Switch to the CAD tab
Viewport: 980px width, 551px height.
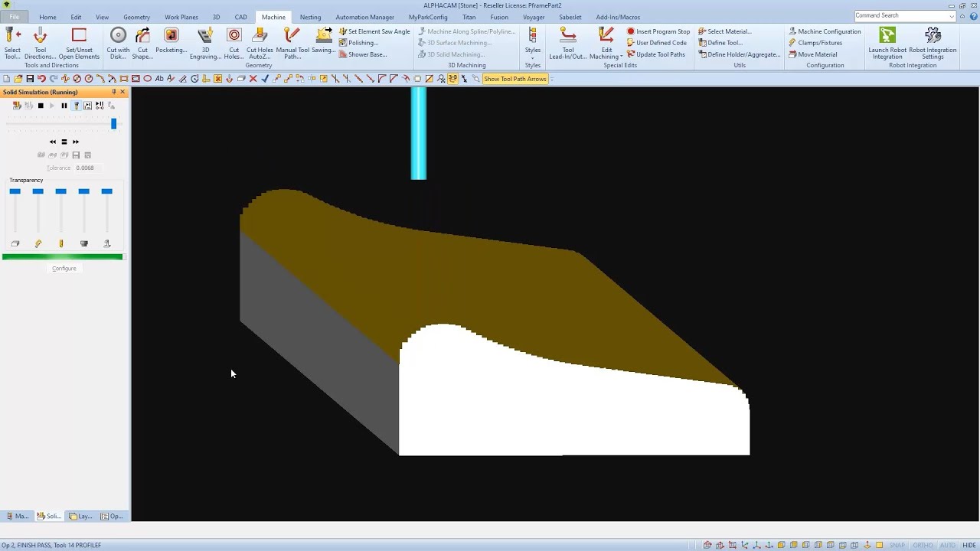(240, 17)
